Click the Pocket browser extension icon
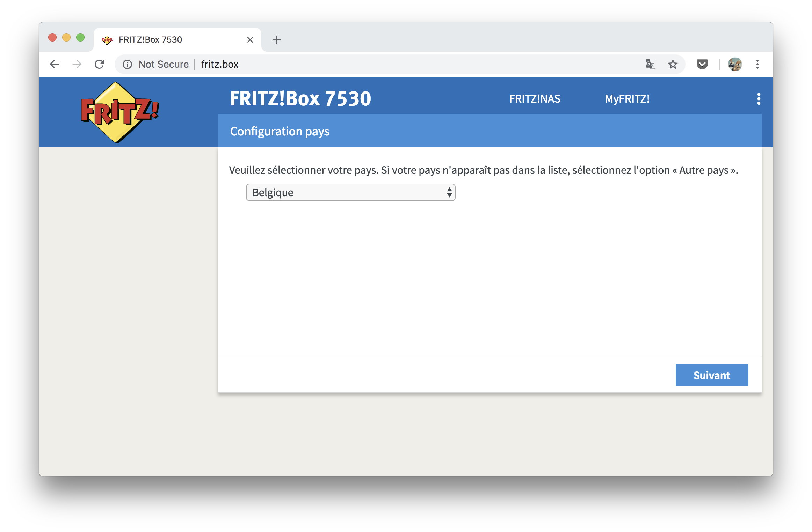This screenshot has height=532, width=812. pos(702,64)
